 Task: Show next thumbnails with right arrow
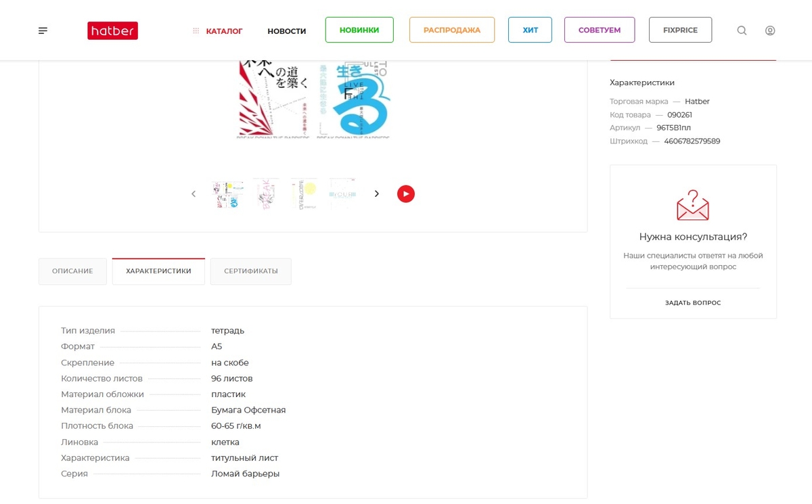pos(377,194)
